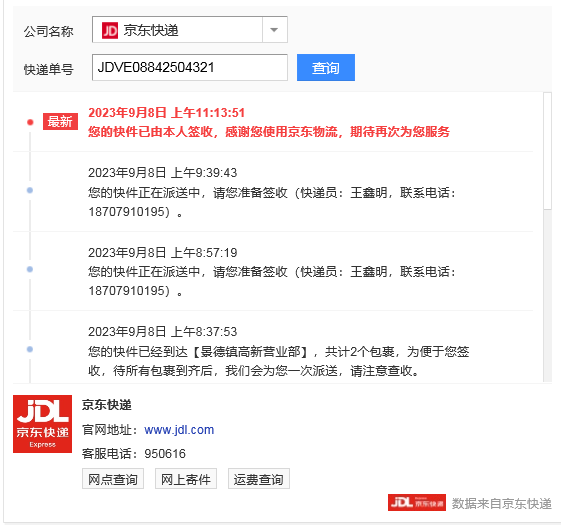The height and width of the screenshot is (525, 561).
Task: Click the JD logo in company selector
Action: [109, 30]
